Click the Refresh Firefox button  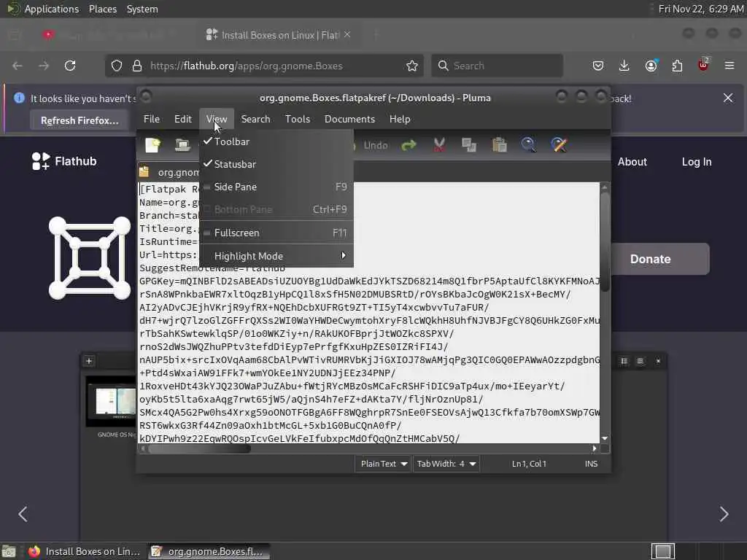tap(80, 120)
